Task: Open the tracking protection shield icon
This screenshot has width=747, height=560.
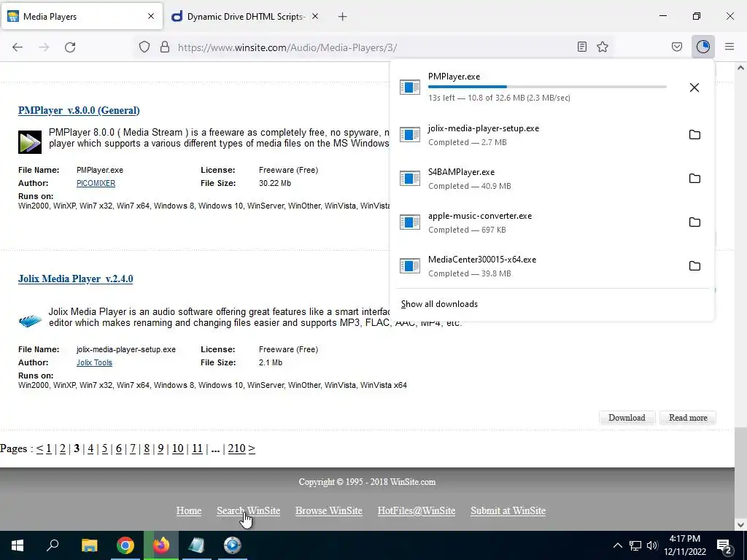Action: [x=144, y=47]
